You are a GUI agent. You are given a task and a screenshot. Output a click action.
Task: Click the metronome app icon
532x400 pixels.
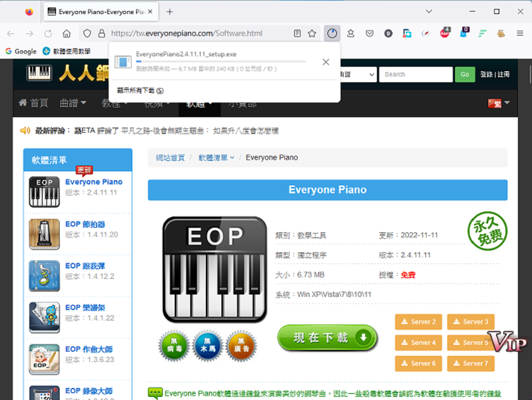pos(44,234)
